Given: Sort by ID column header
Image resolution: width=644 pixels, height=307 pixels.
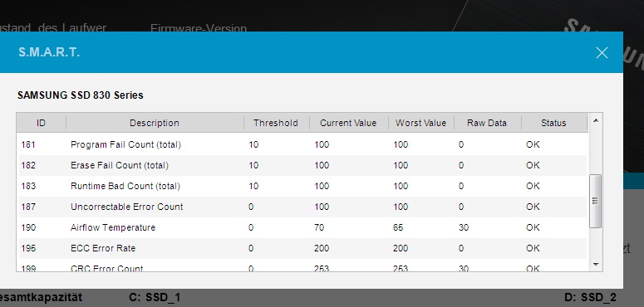Looking at the screenshot, I should 41,123.
